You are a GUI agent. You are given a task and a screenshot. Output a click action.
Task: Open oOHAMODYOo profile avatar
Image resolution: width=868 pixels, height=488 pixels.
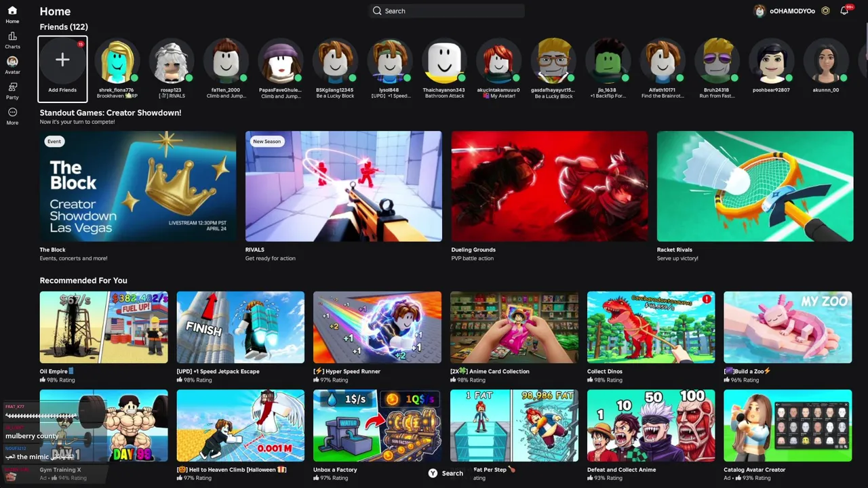click(759, 11)
